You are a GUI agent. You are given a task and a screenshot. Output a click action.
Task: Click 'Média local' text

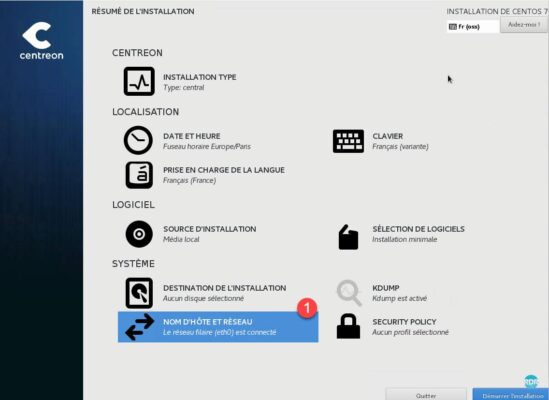[181, 240]
